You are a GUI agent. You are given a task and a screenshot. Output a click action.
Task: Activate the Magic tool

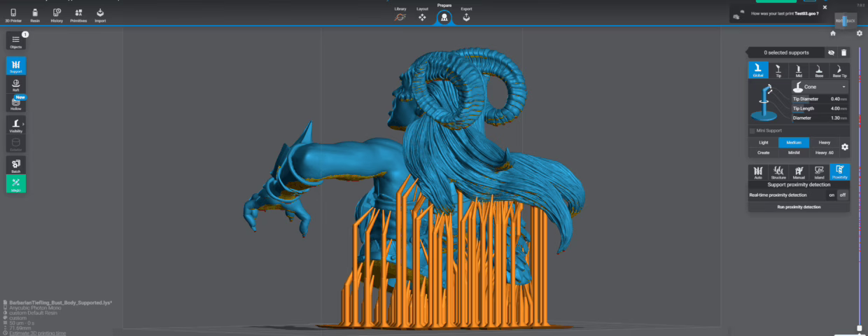coord(16,184)
